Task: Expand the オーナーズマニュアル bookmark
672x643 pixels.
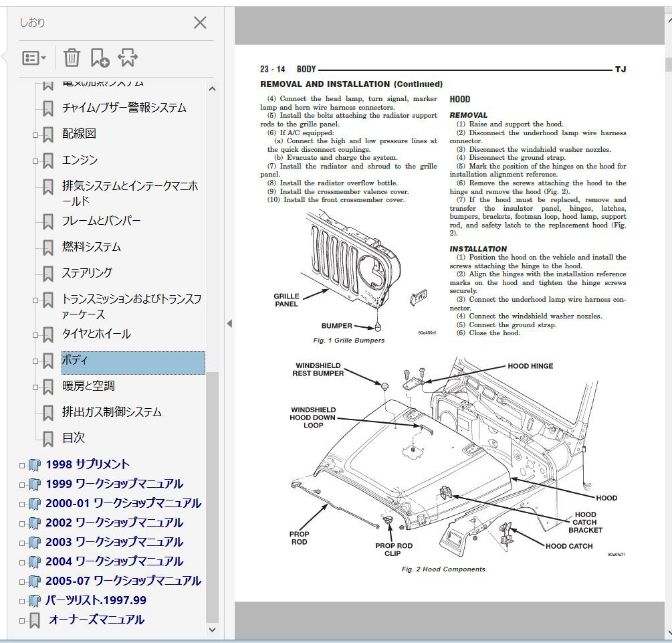Action: pos(22,621)
